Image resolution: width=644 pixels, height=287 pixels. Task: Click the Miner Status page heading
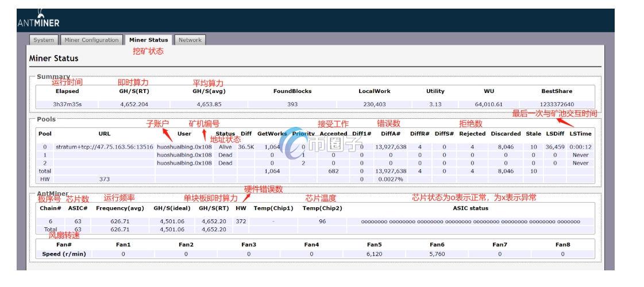(x=53, y=59)
